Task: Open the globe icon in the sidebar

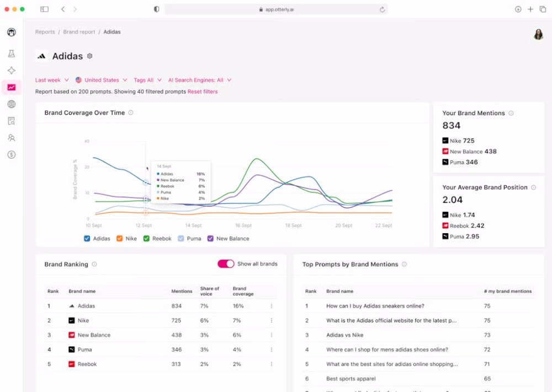Action: click(11, 104)
